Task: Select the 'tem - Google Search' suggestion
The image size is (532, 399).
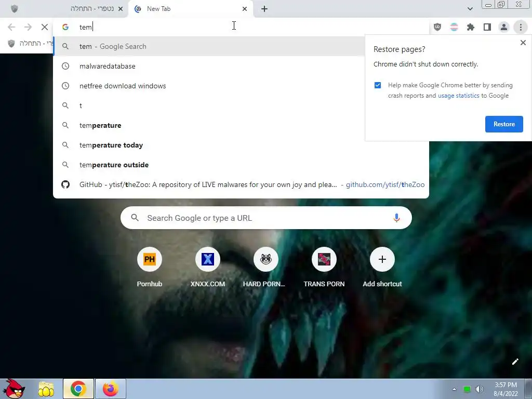Action: pyautogui.click(x=209, y=46)
